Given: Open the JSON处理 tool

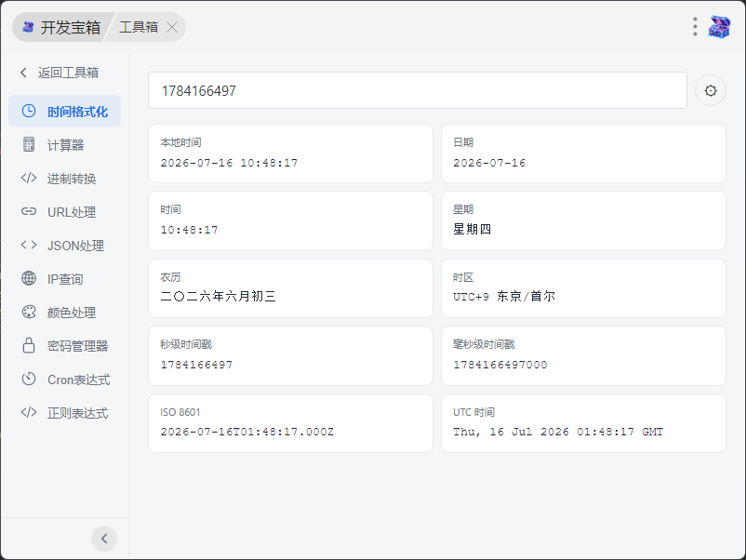Looking at the screenshot, I should tap(65, 246).
